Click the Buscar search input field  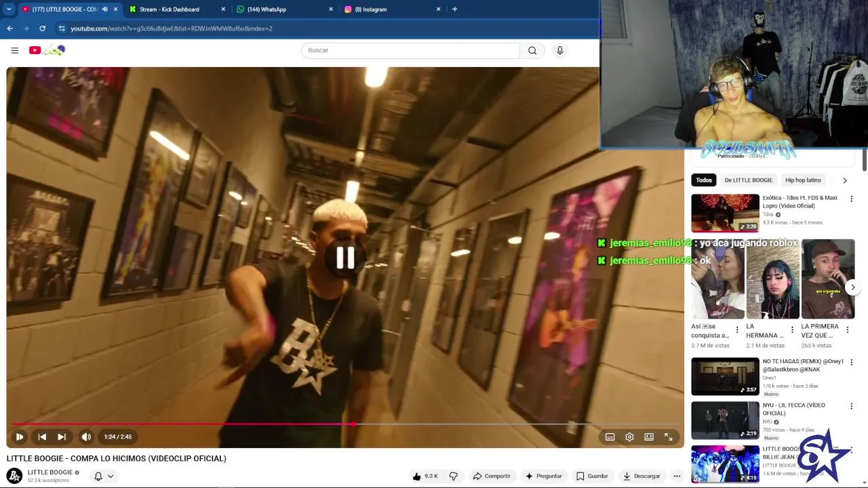410,50
